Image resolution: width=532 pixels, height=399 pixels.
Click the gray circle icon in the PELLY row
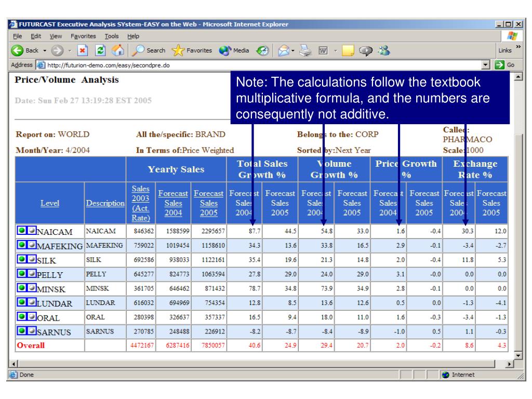(x=32, y=273)
